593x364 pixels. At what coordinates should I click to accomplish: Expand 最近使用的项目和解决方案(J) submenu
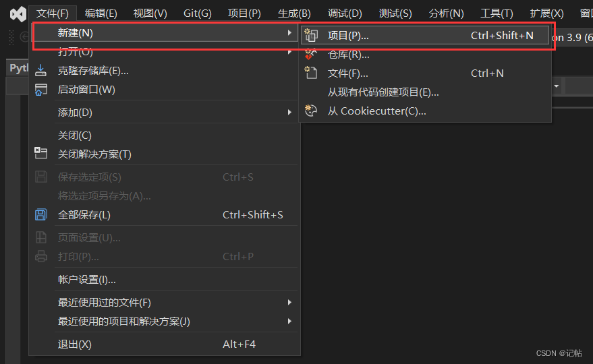tap(289, 321)
